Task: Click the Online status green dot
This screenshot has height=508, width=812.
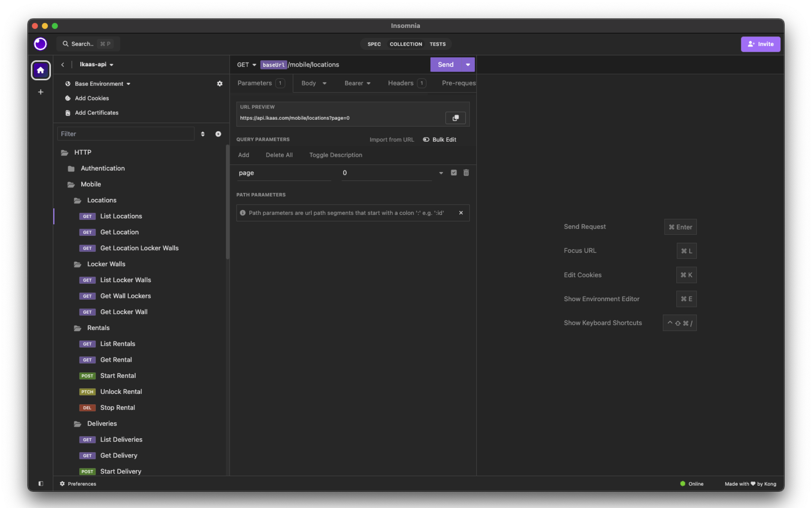Action: [x=683, y=484]
